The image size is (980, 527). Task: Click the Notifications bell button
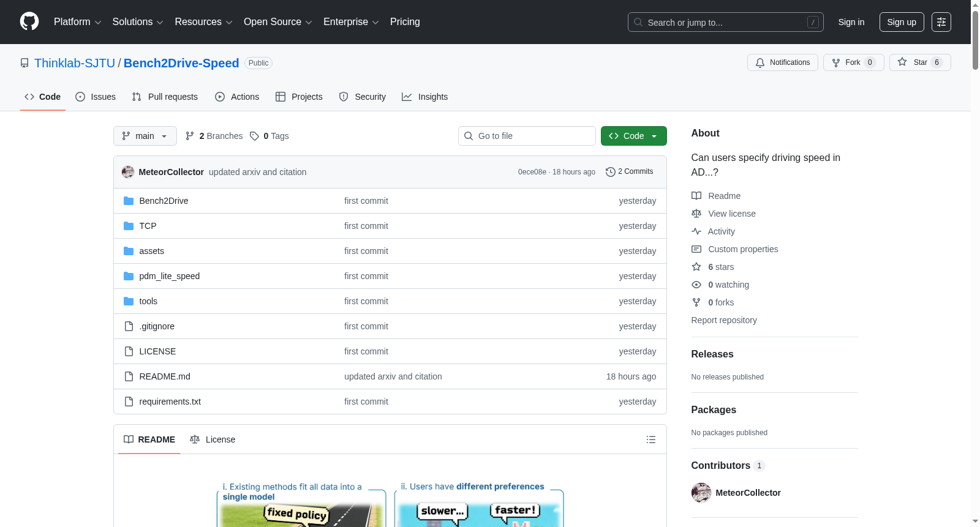click(782, 62)
